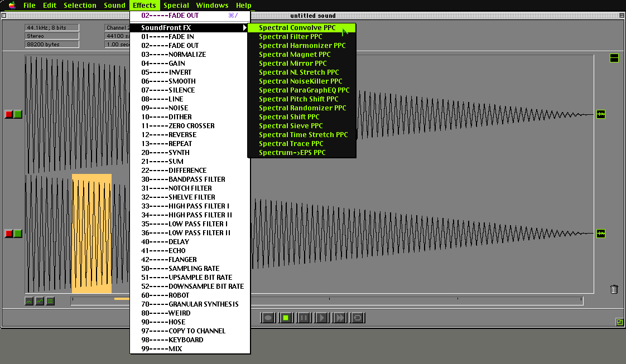Screen dimensions: 626x364
Task: Apply the 05-----INVERT effect
Action: coord(190,72)
